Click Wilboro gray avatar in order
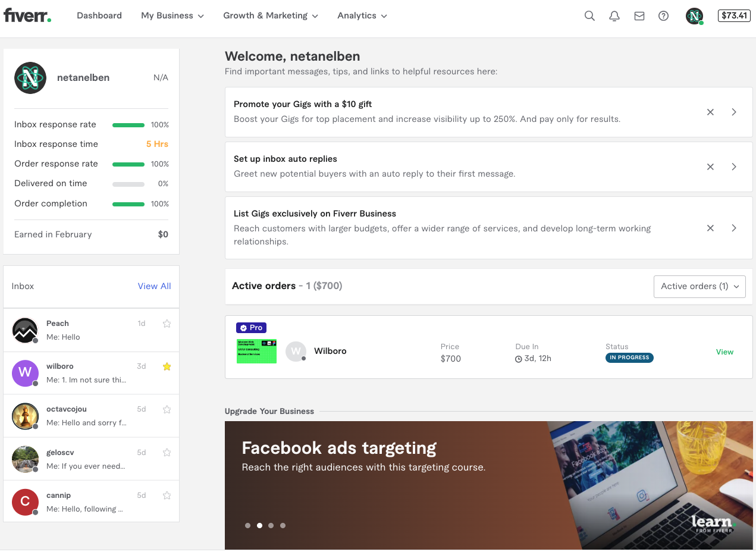The height and width of the screenshot is (552, 756). [x=296, y=351]
